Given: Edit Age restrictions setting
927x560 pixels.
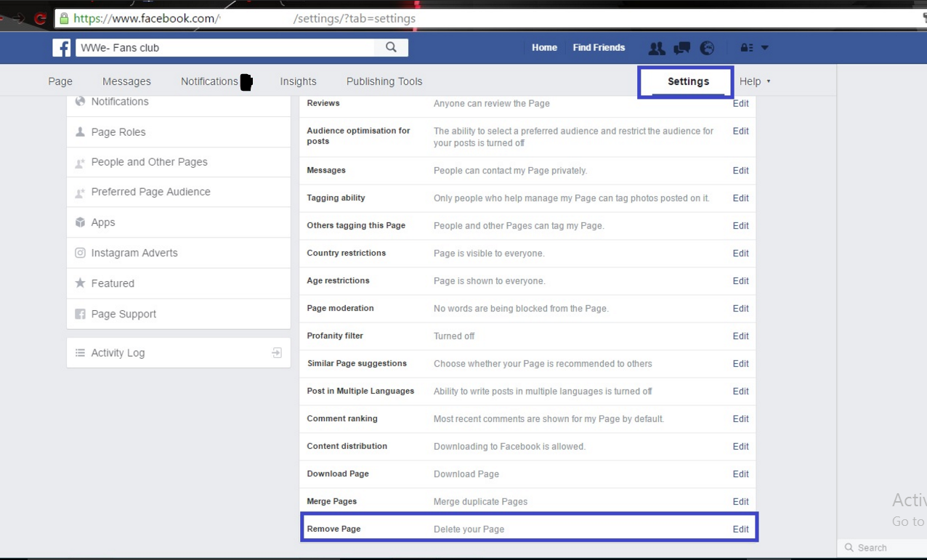Looking at the screenshot, I should coord(740,280).
